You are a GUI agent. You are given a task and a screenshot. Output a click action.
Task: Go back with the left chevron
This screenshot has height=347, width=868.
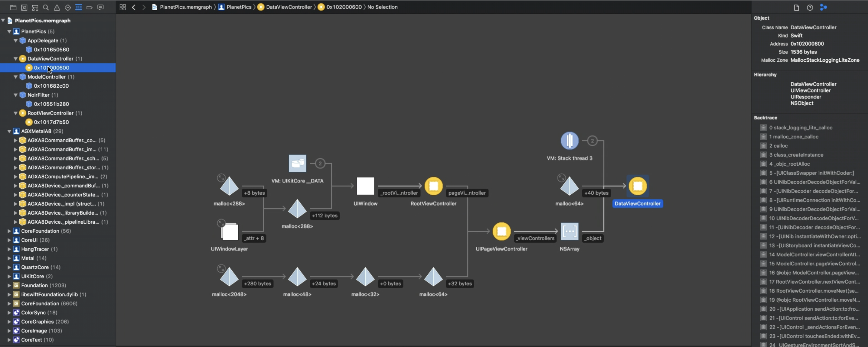coord(134,7)
